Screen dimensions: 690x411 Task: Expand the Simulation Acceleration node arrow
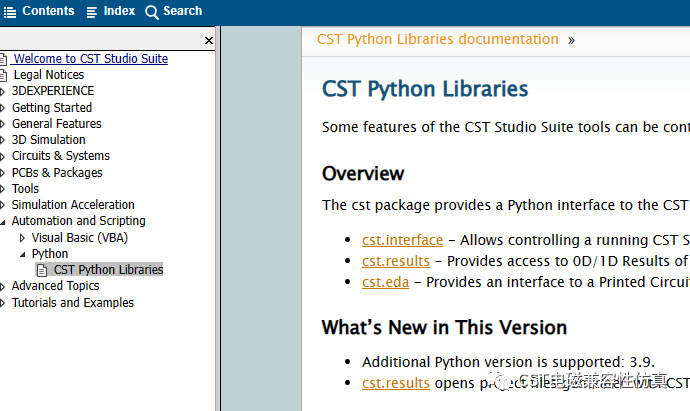tap(2, 205)
